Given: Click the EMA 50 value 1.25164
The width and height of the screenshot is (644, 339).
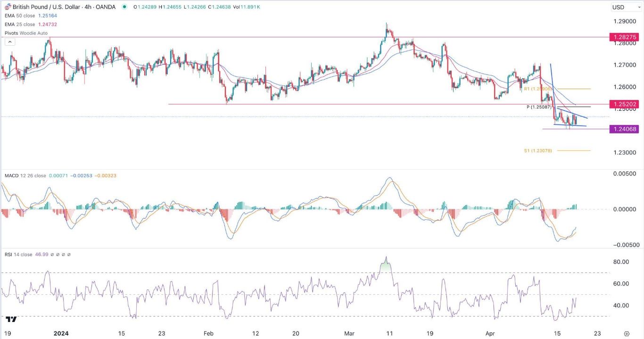Looking at the screenshot, I should (x=48, y=16).
